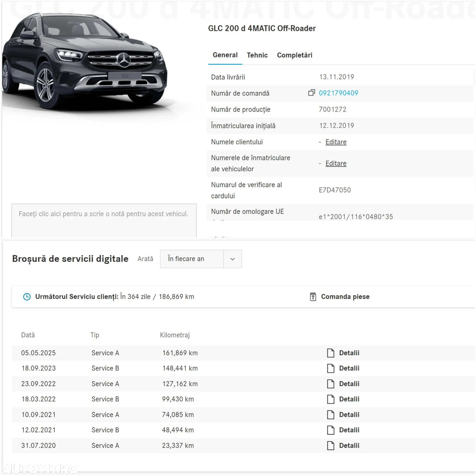Select the 10.09.2021 date cell
The height and width of the screenshot is (476, 476).
click(38, 415)
